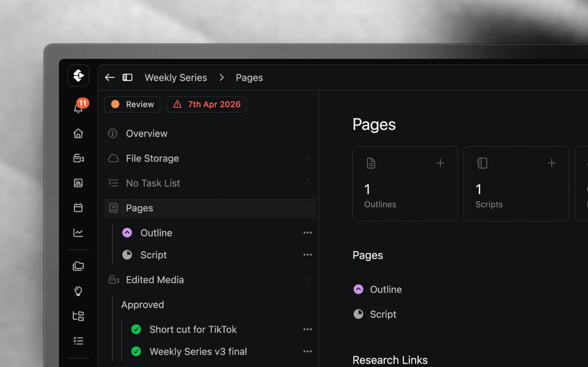Screen dimensions: 588x367
Task: Open Script in main Pages list
Action: point(383,314)
